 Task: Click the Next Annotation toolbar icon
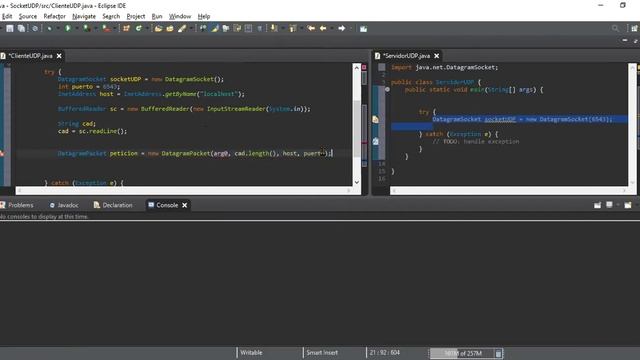274,29
